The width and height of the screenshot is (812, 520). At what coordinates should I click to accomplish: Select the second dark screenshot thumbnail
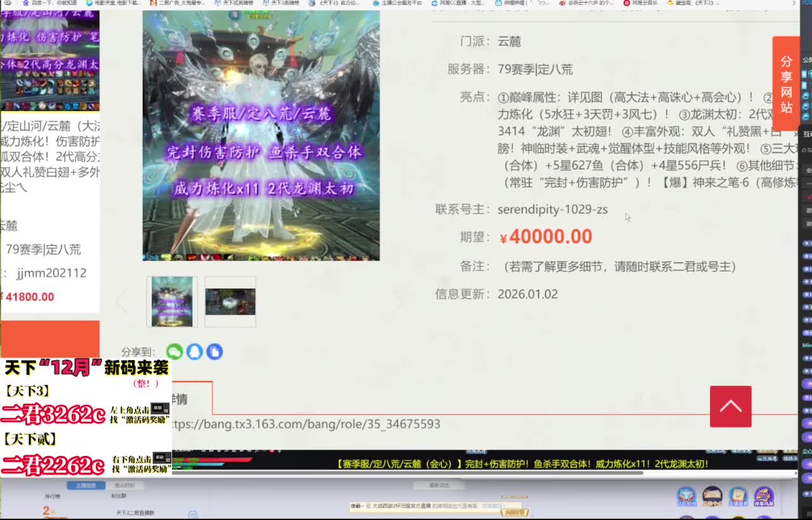pyautogui.click(x=230, y=302)
